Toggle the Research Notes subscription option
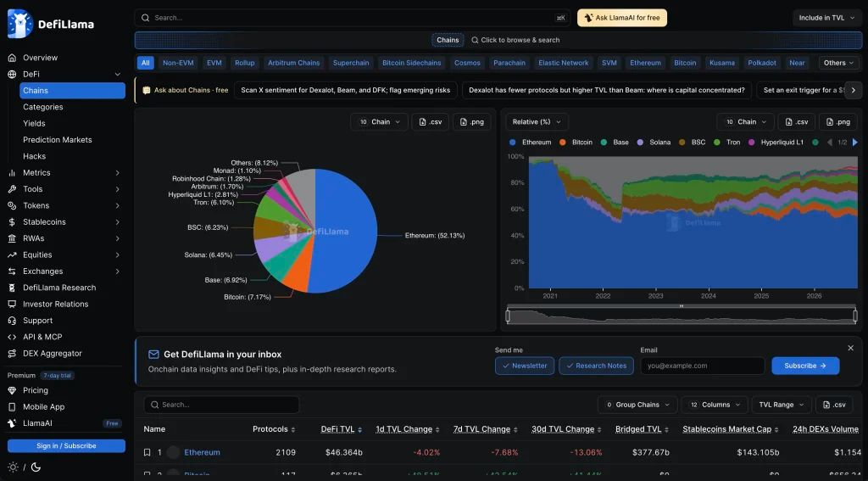This screenshot has height=481, width=868. click(x=596, y=366)
